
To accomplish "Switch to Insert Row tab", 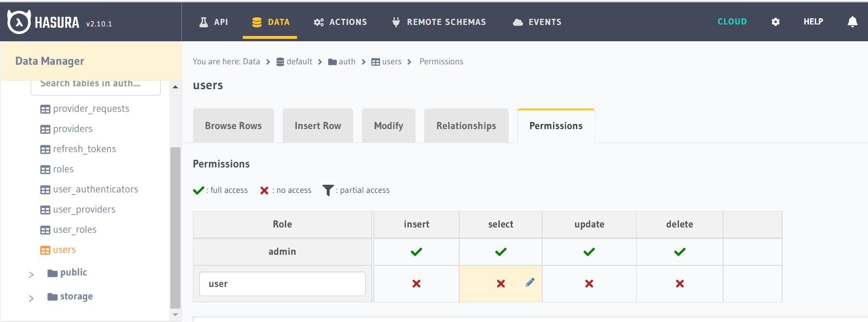I will [318, 126].
